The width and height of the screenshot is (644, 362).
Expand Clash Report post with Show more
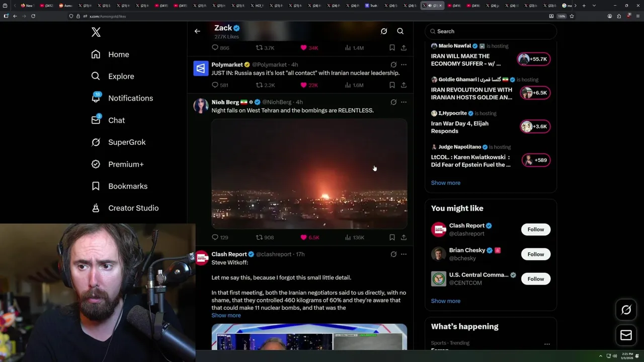tap(226, 315)
